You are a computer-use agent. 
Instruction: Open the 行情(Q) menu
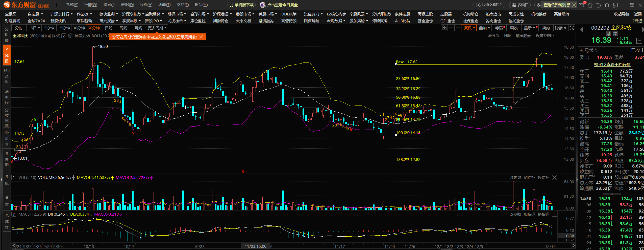(x=90, y=5)
